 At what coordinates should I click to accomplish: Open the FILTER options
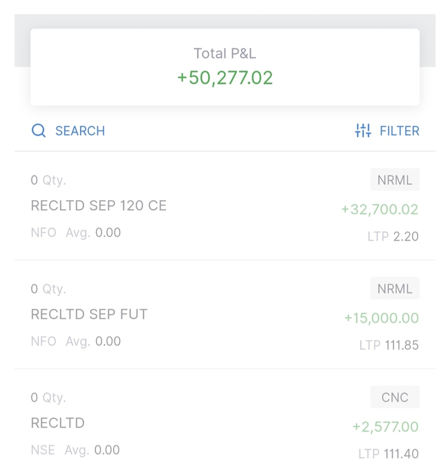pyautogui.click(x=399, y=131)
